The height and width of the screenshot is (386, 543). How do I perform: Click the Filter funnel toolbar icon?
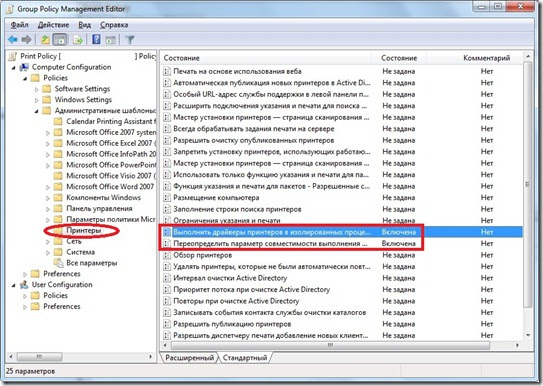[x=130, y=40]
